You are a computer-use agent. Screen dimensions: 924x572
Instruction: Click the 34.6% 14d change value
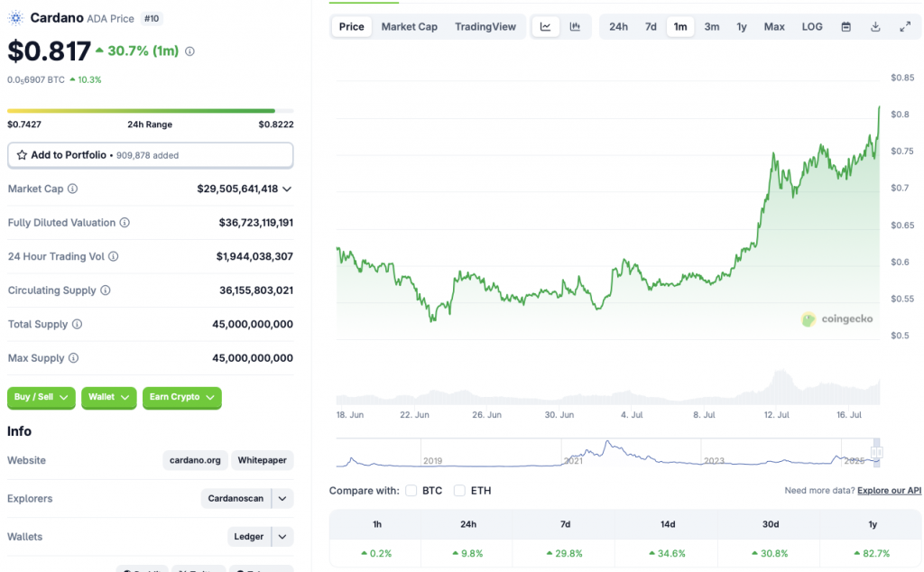[668, 553]
